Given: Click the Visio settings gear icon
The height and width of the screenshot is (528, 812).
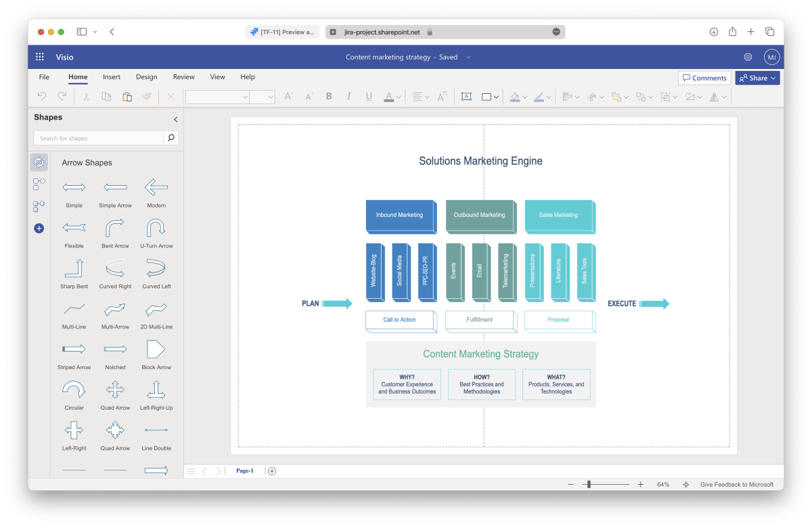Looking at the screenshot, I should [748, 57].
